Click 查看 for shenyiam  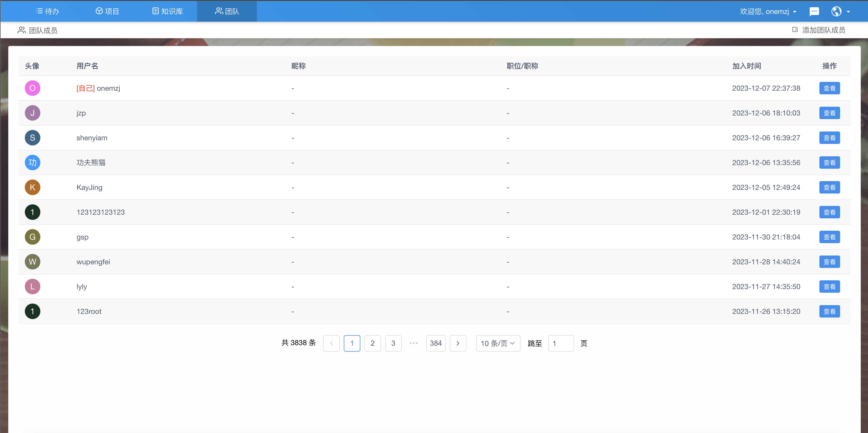(x=829, y=138)
